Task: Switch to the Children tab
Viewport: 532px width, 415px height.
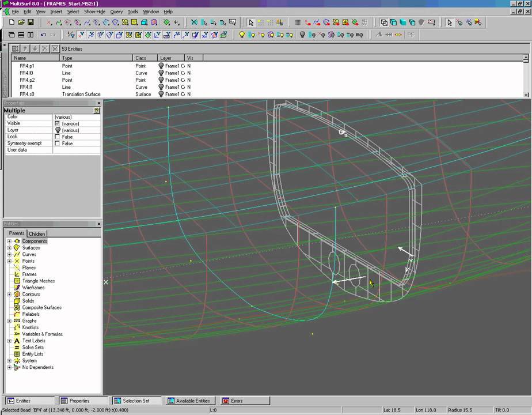Action: click(37, 233)
